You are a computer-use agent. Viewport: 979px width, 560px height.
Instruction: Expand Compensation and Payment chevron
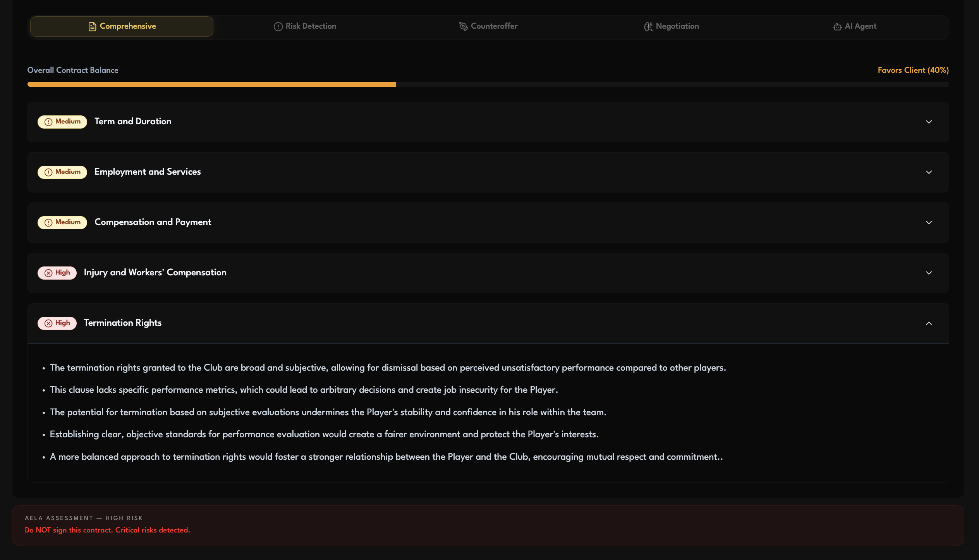click(929, 223)
